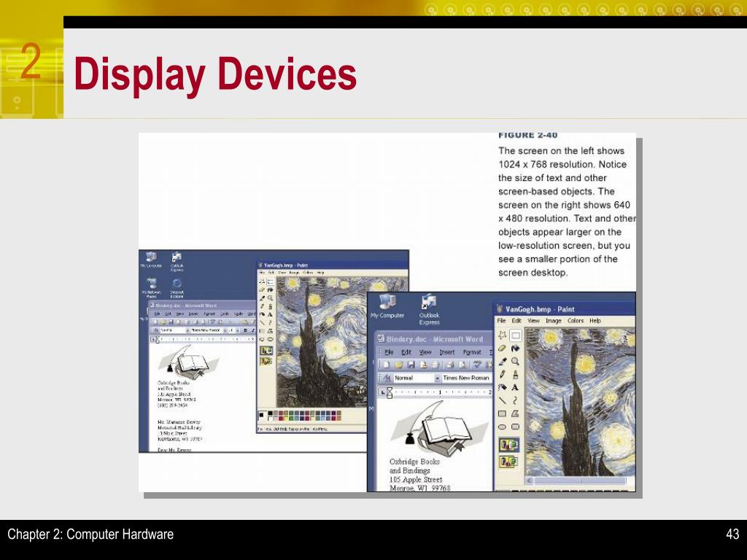Choose Rounded Rectangle tool in 640x480 Paint
This screenshot has height=560, width=747.
pos(515,427)
